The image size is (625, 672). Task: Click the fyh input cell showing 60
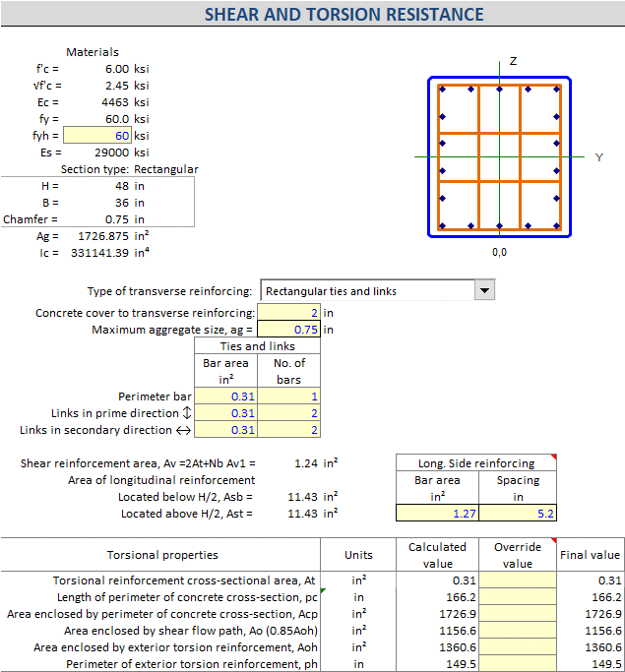click(x=96, y=136)
